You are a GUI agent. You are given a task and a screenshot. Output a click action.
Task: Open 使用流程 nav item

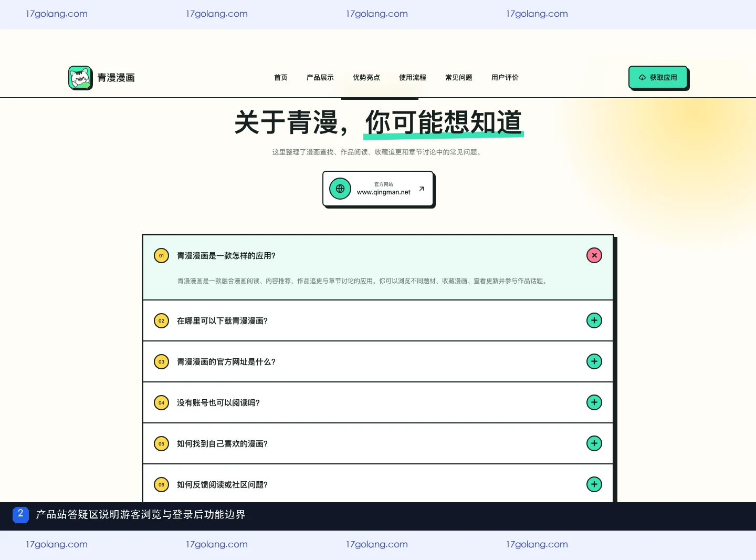413,78
